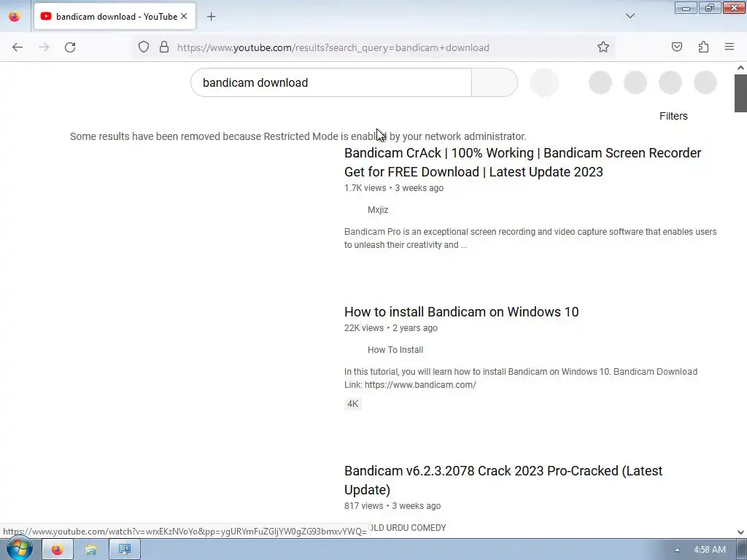Expand the list all tabs chevron
Screen dimensions: 747x560
click(x=630, y=16)
